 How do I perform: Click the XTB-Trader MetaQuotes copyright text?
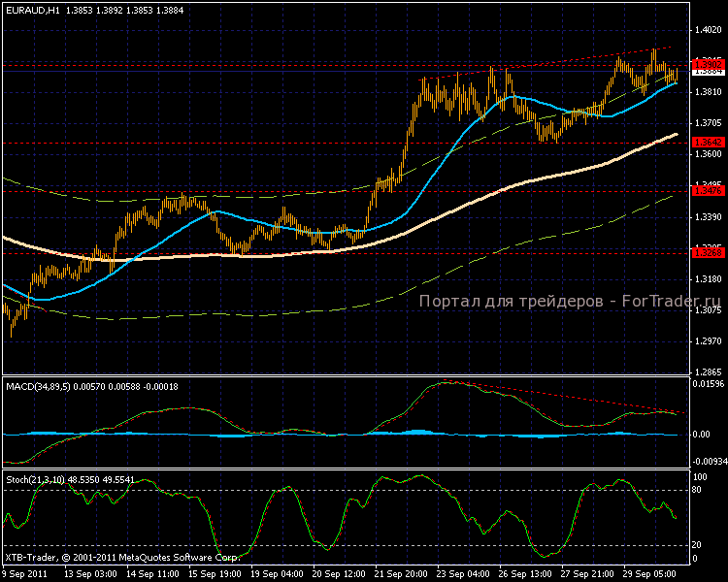122,558
